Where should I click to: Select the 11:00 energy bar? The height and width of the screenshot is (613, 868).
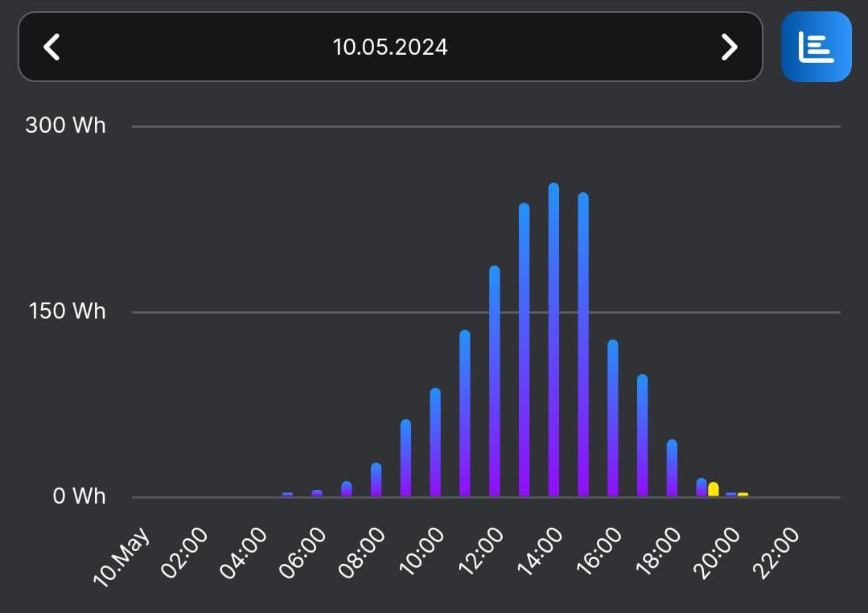tap(465, 413)
